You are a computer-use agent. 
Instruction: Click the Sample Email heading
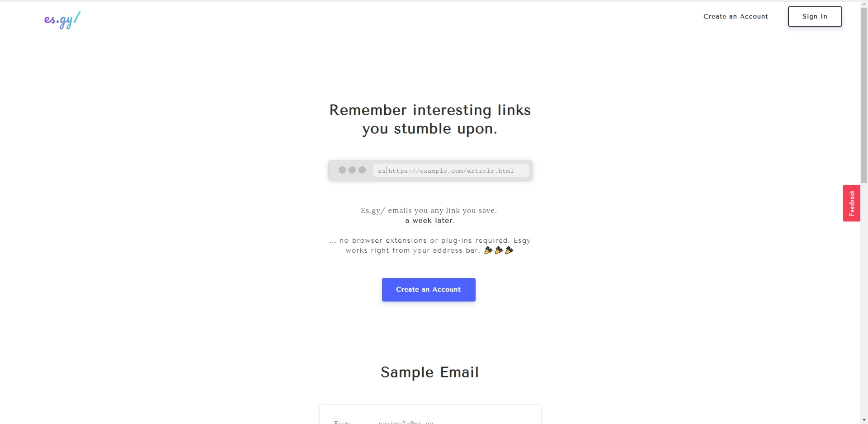point(429,372)
